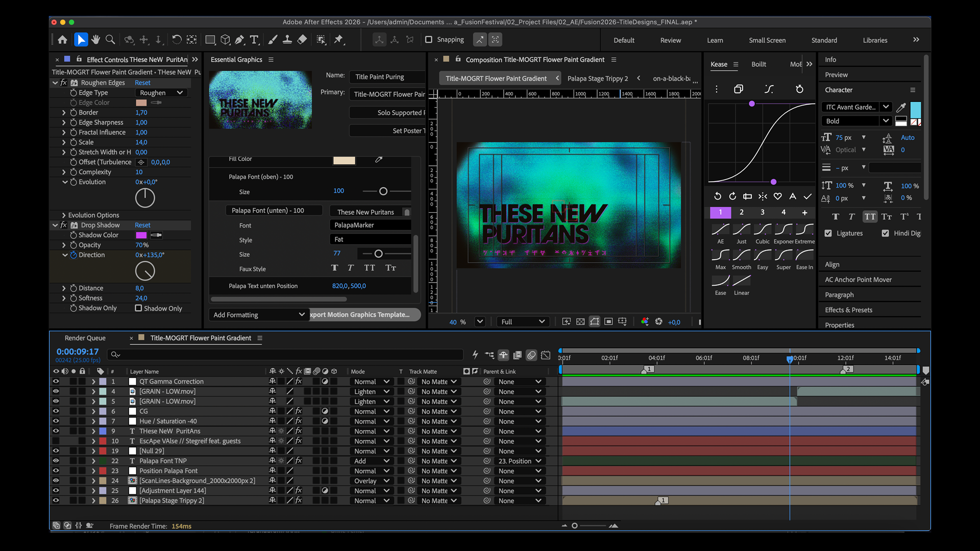
Task: Select the Roto Brush tool
Action: pos(321,40)
